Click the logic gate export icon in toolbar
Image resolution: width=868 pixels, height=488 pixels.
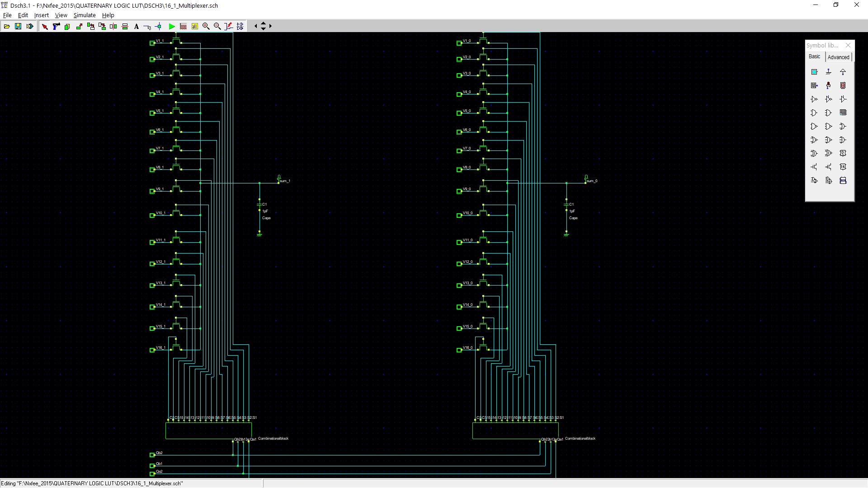[x=30, y=26]
